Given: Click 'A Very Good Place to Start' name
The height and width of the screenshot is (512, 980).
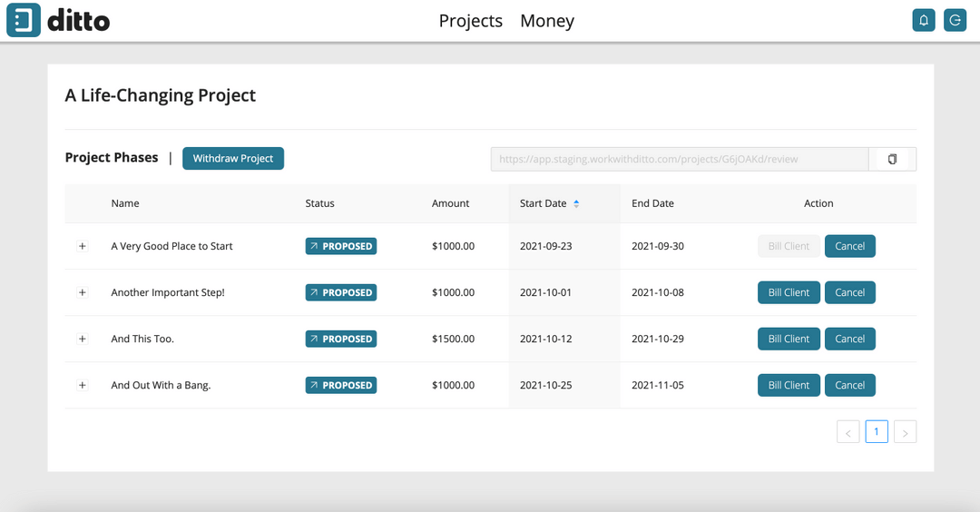Looking at the screenshot, I should pyautogui.click(x=171, y=246).
